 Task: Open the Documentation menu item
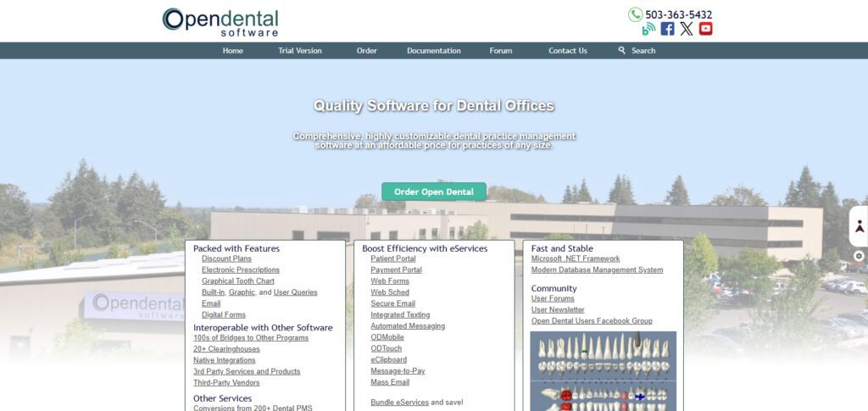[x=434, y=50]
